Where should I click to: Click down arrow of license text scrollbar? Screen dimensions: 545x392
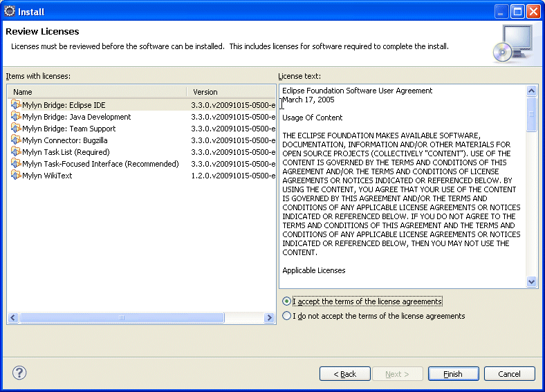[531, 281]
